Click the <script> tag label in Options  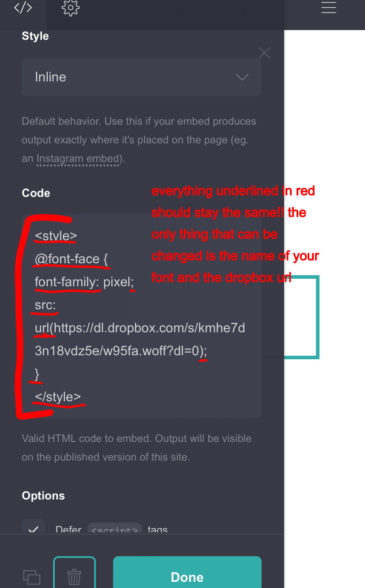tap(114, 529)
